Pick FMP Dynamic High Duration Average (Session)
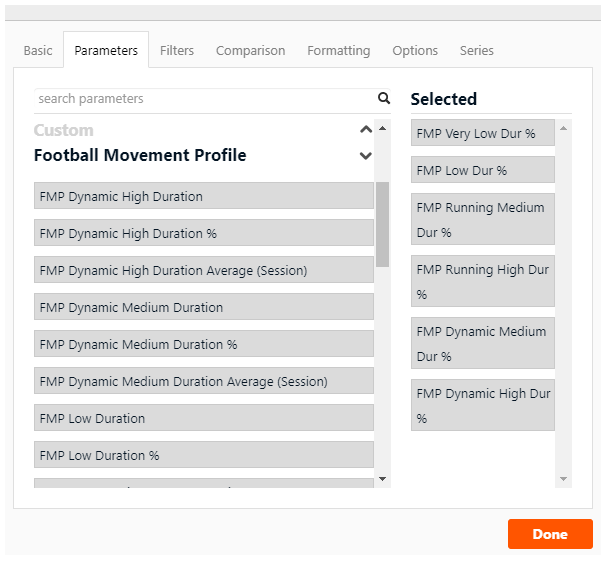The width and height of the screenshot is (606, 561). click(204, 271)
